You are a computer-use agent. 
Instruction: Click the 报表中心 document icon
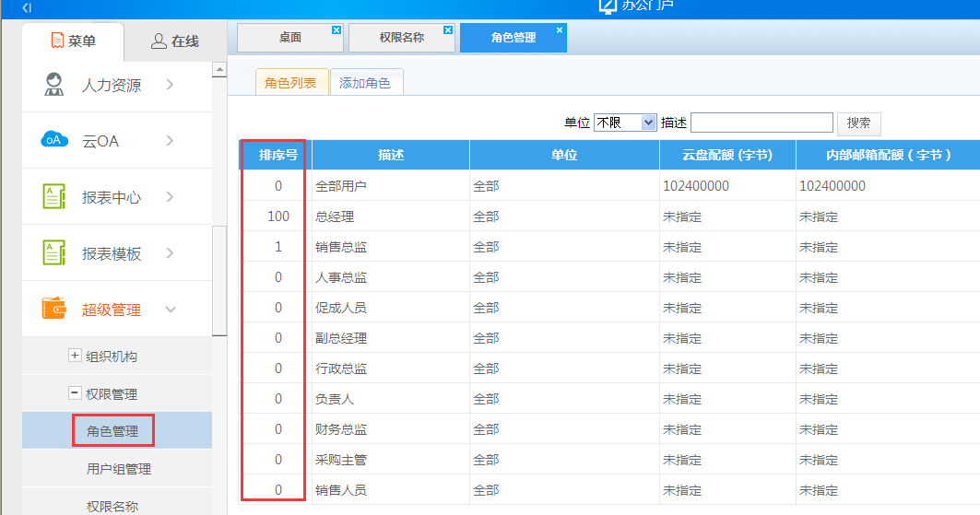click(53, 196)
